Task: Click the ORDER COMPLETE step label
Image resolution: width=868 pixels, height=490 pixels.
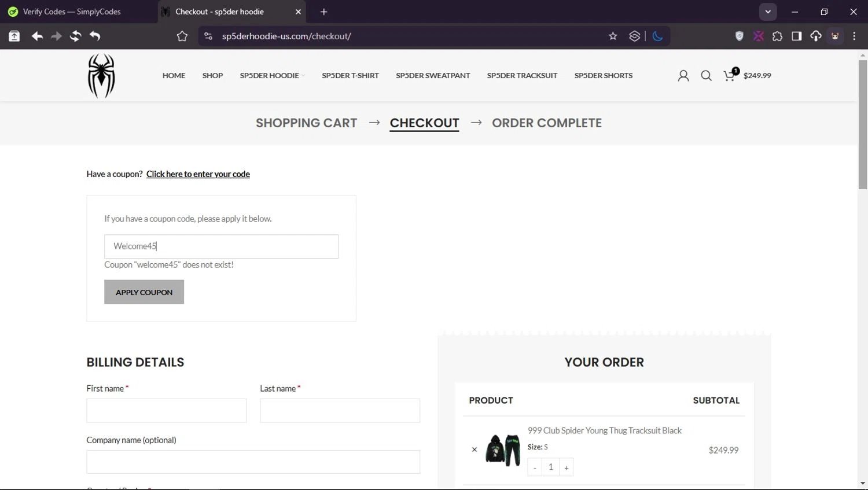Action: (547, 123)
